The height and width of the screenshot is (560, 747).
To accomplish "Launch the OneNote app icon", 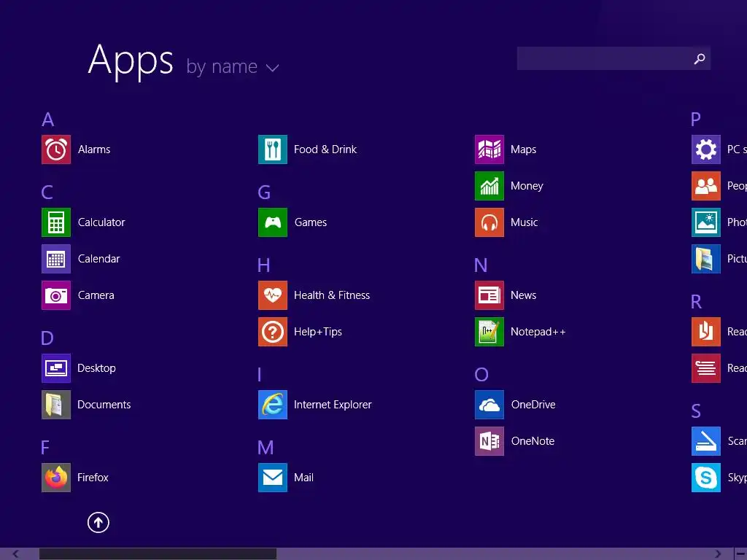I will [x=489, y=441].
